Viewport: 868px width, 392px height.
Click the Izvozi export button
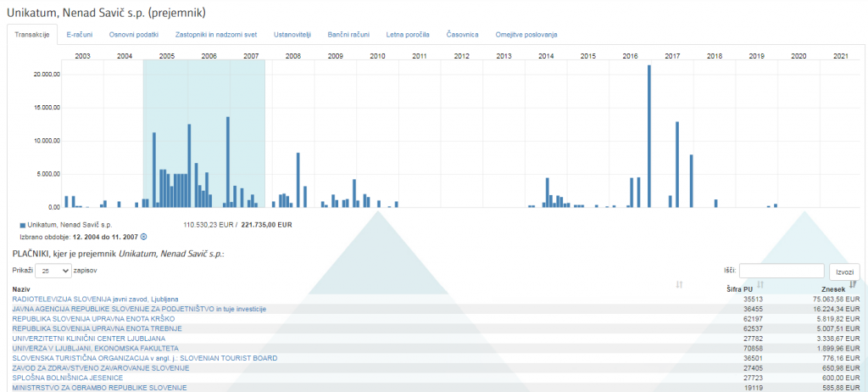click(x=844, y=272)
